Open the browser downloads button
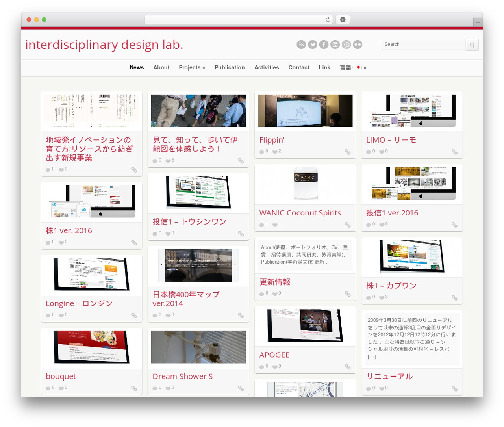Screen dimensions: 504x427 pos(343,20)
